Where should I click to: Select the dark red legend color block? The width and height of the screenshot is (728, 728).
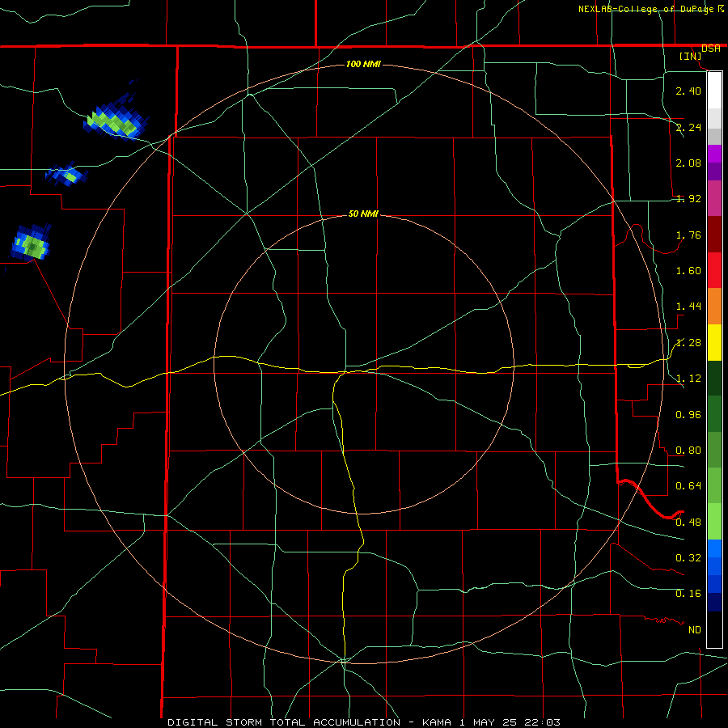pos(714,235)
